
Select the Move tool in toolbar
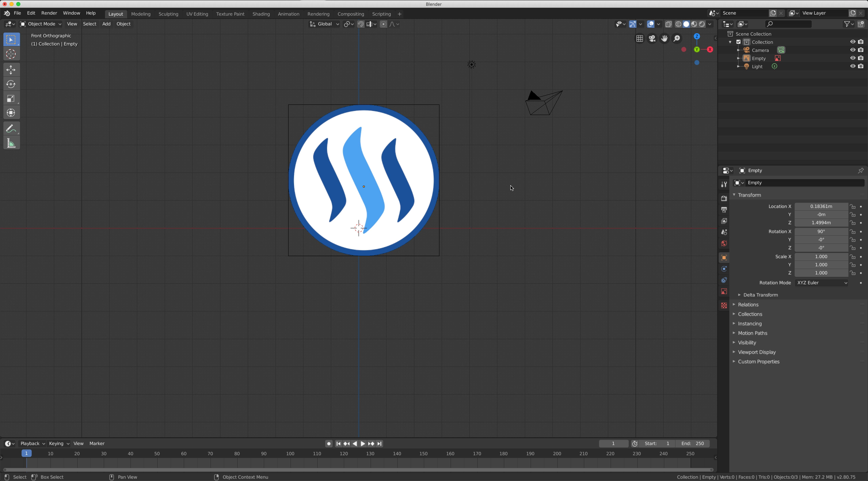[x=11, y=70]
